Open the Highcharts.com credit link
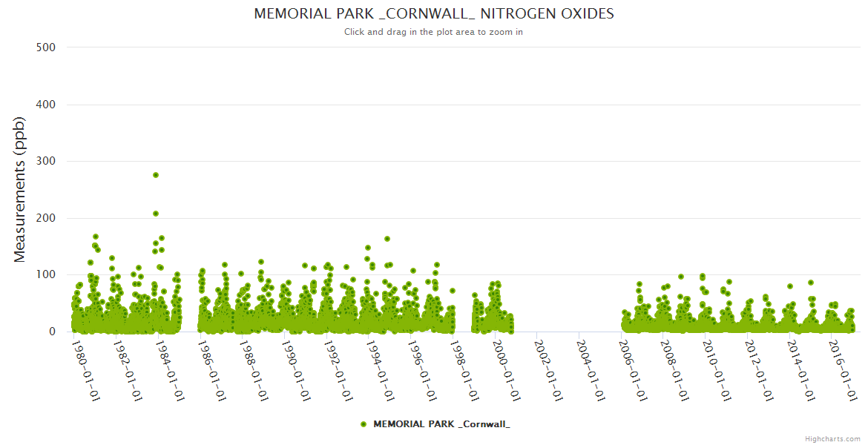 [832, 439]
